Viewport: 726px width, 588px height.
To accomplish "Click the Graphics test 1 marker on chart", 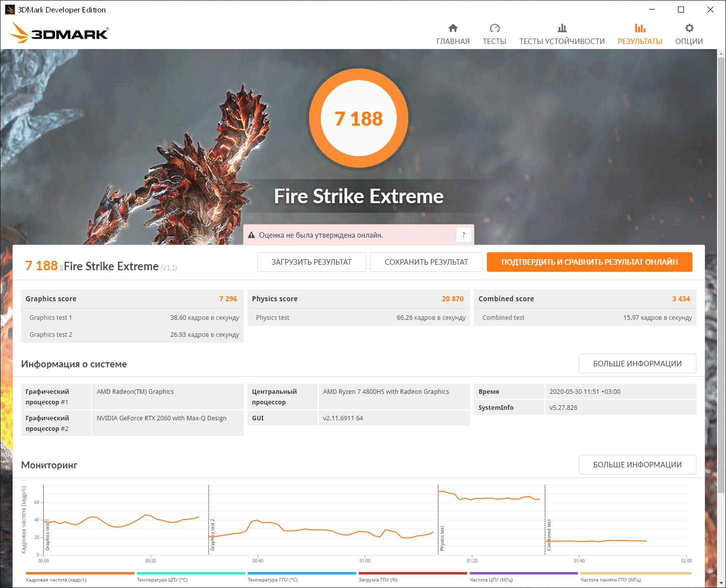I will (x=48, y=535).
